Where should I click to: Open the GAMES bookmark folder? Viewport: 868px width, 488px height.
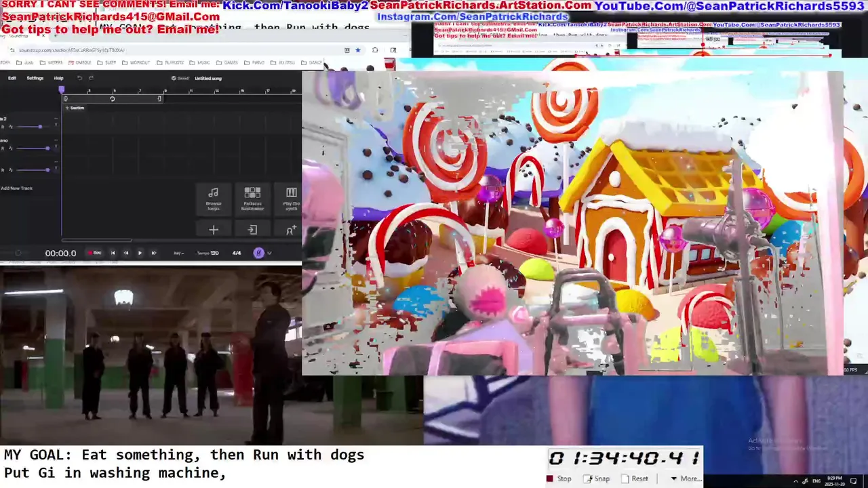pyautogui.click(x=227, y=62)
